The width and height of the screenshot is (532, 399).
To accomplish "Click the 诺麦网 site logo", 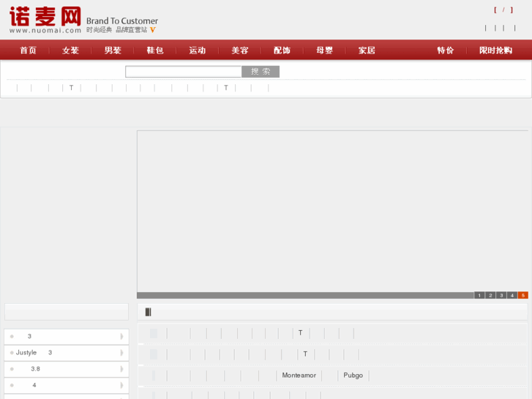I will pyautogui.click(x=45, y=20).
